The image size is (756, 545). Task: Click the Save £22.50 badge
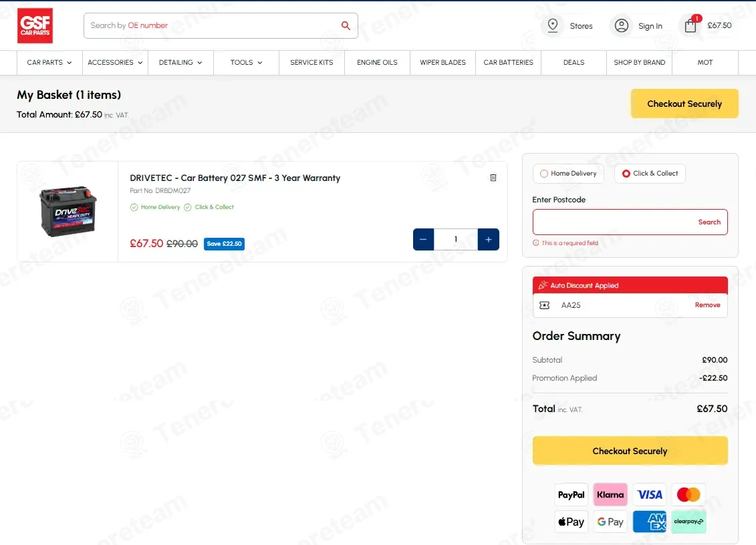coord(224,244)
